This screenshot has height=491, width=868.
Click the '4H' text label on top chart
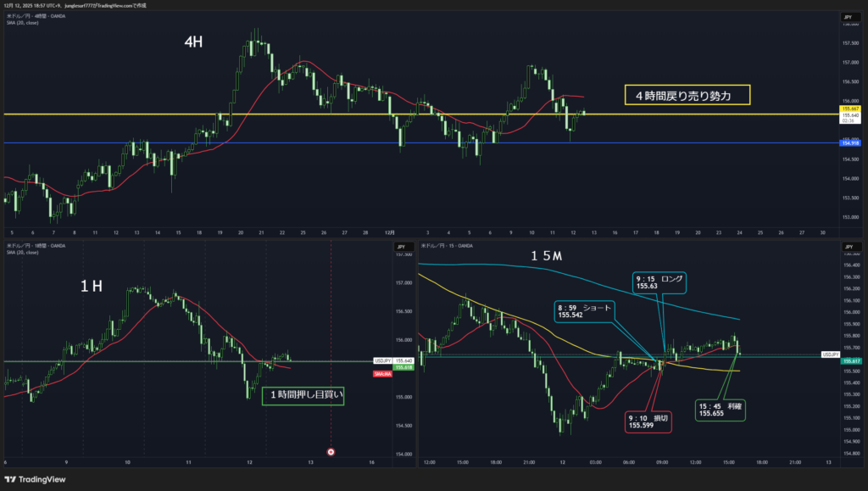pyautogui.click(x=196, y=42)
